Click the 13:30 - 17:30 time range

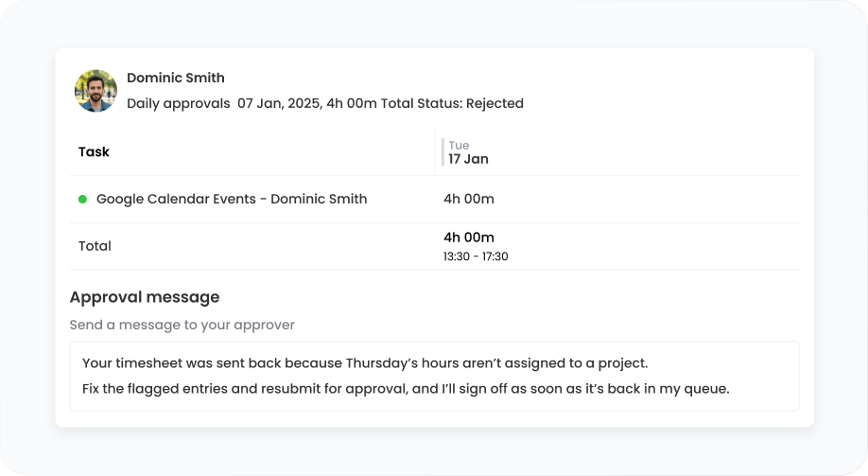476,256
